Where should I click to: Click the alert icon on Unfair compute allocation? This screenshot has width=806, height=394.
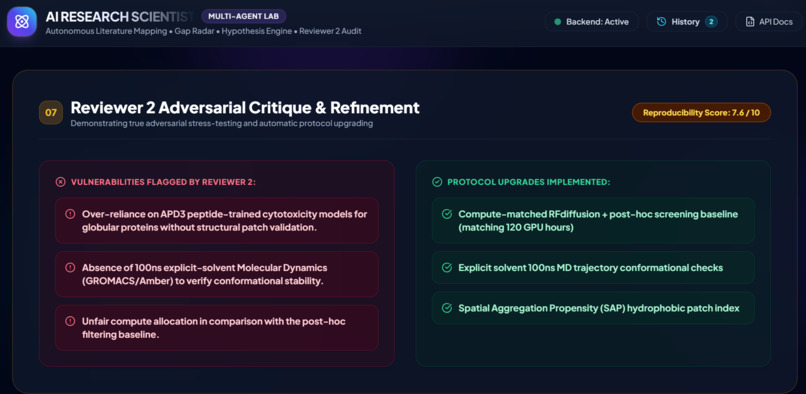pos(70,321)
